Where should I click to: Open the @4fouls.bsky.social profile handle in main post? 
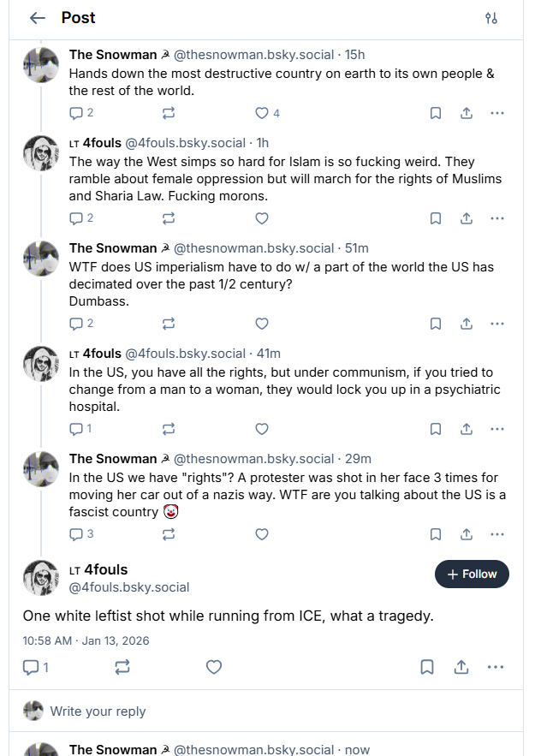point(130,587)
